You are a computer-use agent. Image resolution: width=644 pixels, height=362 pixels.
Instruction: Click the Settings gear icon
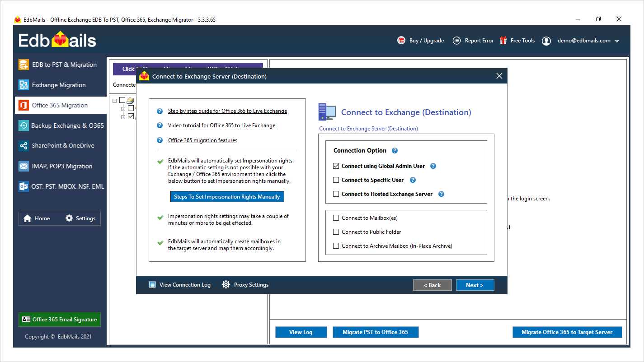[x=69, y=218]
